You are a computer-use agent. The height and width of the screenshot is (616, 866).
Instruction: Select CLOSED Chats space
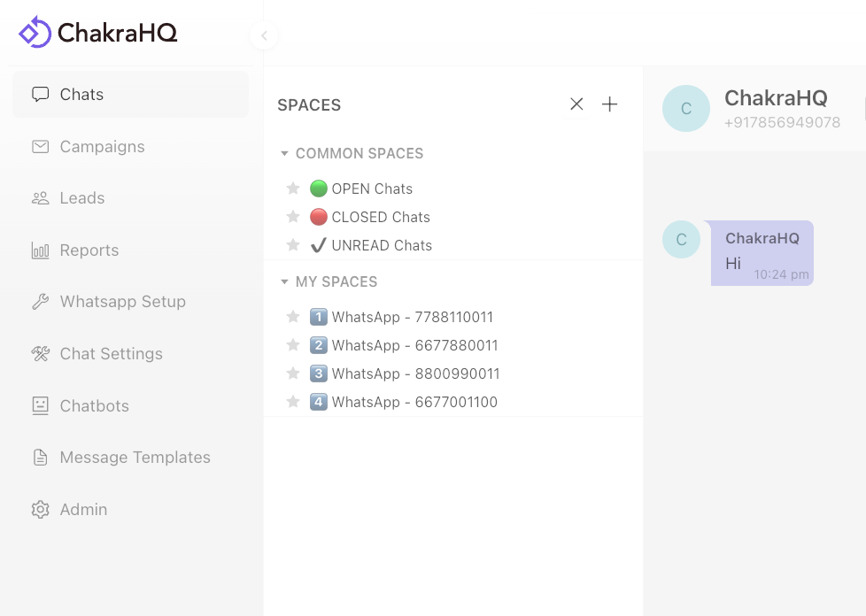pyautogui.click(x=381, y=217)
